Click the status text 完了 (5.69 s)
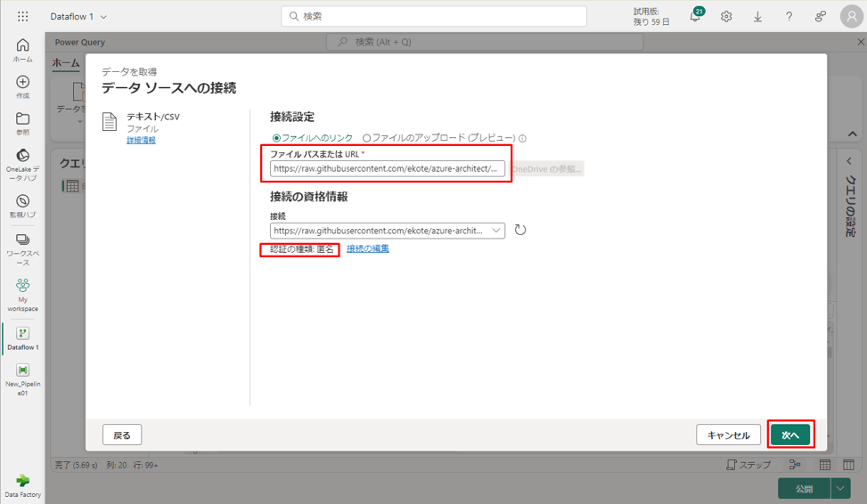The image size is (867, 504). (77, 466)
